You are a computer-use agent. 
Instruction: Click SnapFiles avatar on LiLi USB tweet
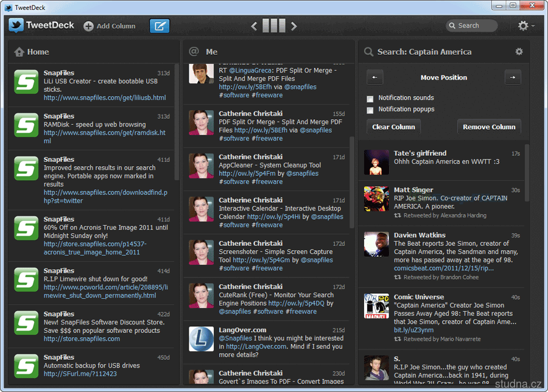26,82
